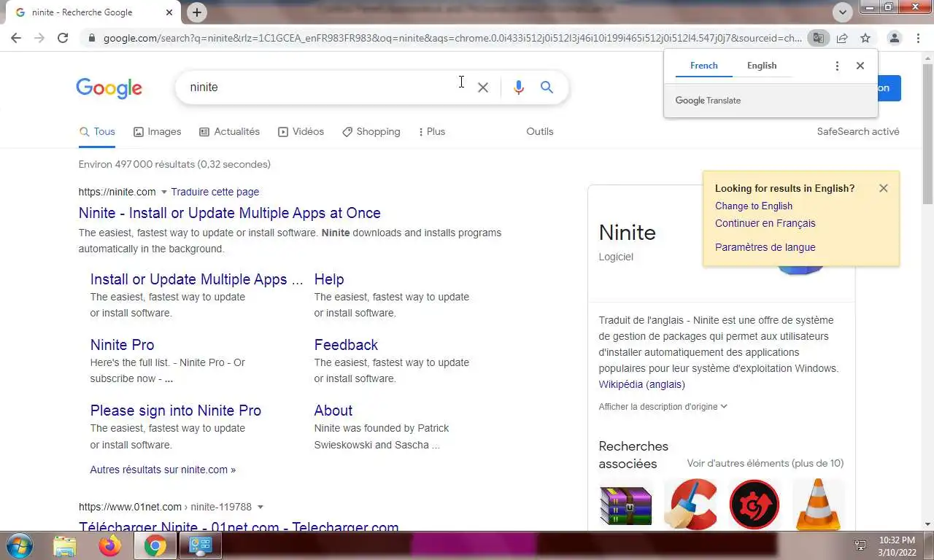This screenshot has height=560, width=934.
Task: Click Change to English link
Action: coord(754,206)
